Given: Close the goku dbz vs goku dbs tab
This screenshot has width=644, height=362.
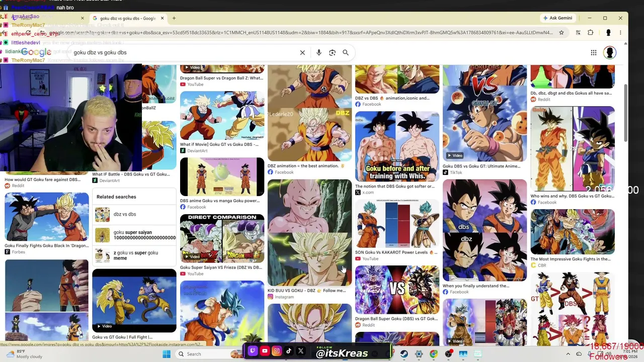Looking at the screenshot, I should click(x=162, y=18).
